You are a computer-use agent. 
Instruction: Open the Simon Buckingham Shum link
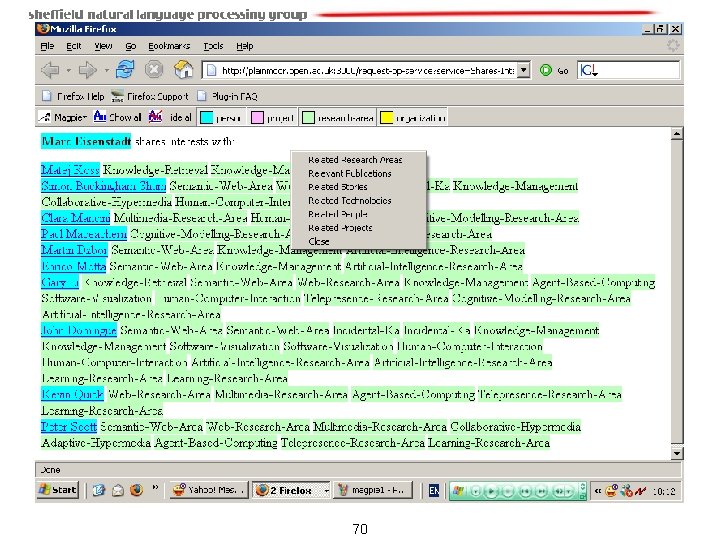pos(103,186)
